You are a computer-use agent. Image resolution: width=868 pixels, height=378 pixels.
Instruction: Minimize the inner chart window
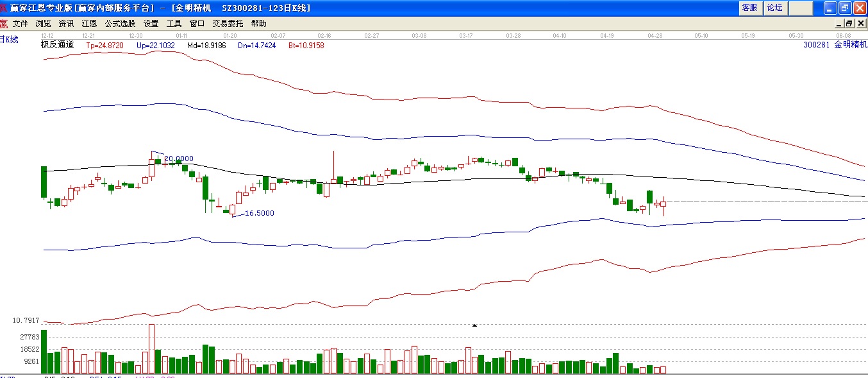(839, 23)
